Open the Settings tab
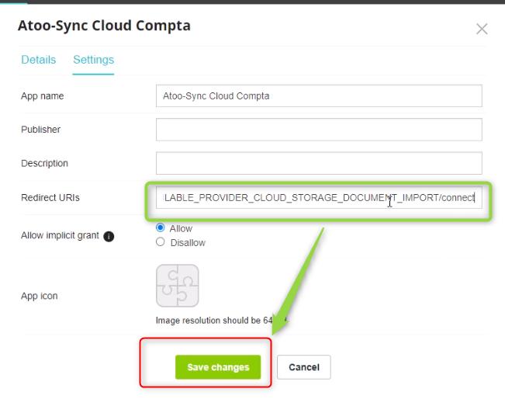 [x=93, y=60]
